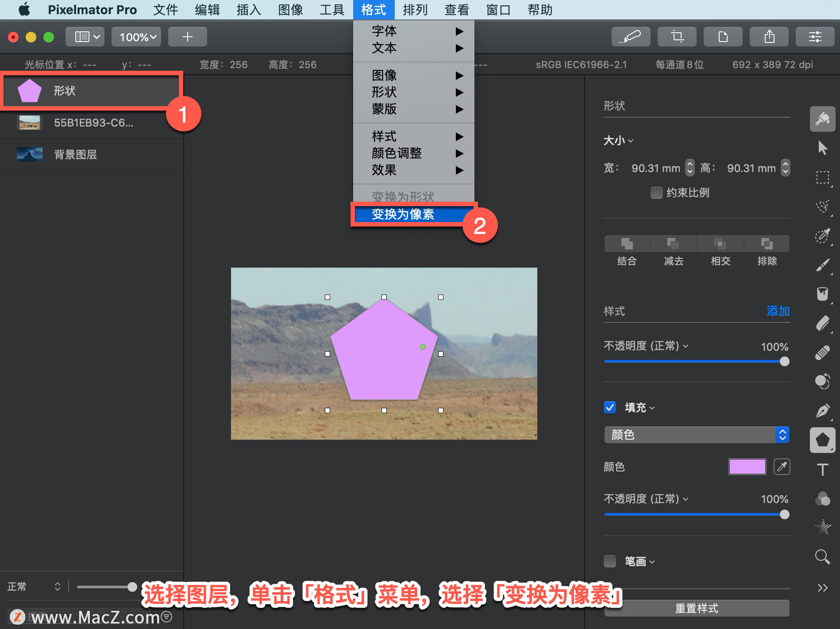Click the width stepper arrows
Viewport: 840px width, 629px height.
click(690, 168)
